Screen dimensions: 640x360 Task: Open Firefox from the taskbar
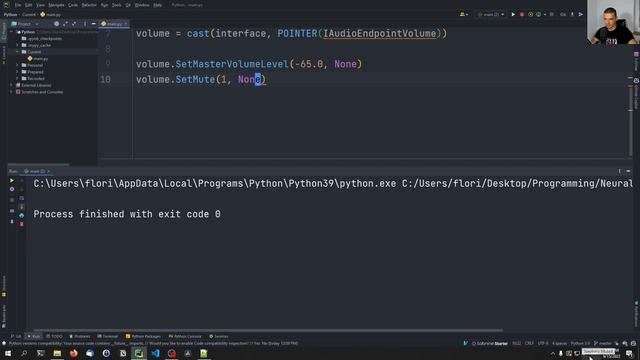[x=73, y=353]
